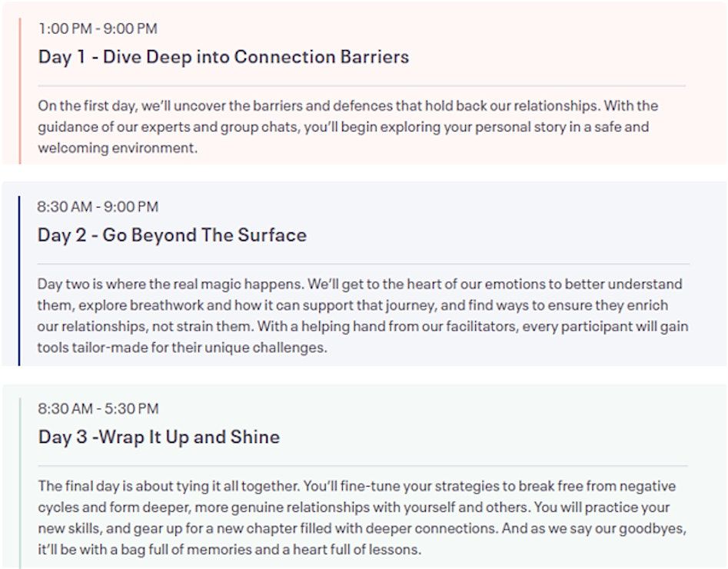Select the Day 3 -Wrap It Up and Shine heading
The image size is (728, 569).
tap(158, 438)
